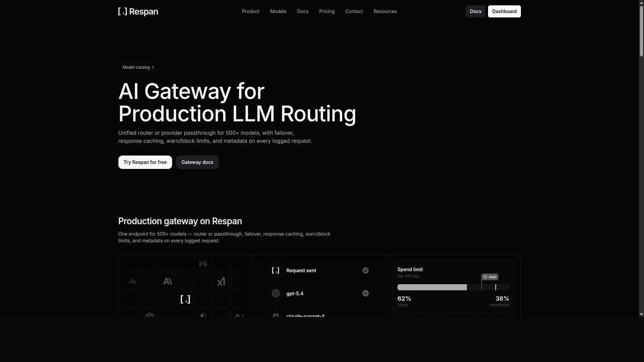Image resolution: width=644 pixels, height=362 pixels.
Task: Open the Pricing page from navigation
Action: [327, 11]
